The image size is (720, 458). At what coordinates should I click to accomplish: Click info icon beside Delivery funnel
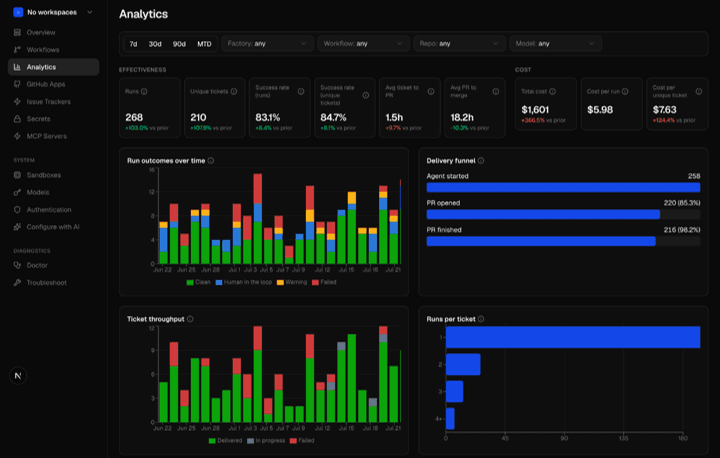[x=481, y=161]
